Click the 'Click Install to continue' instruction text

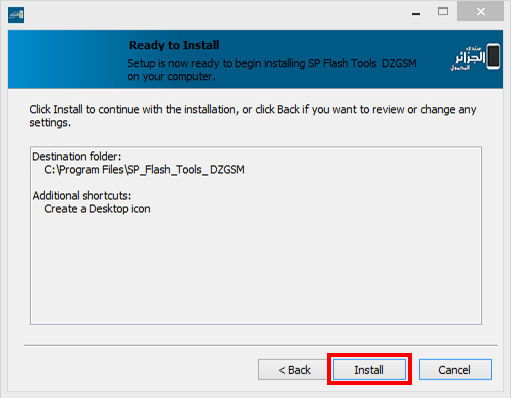pos(253,116)
